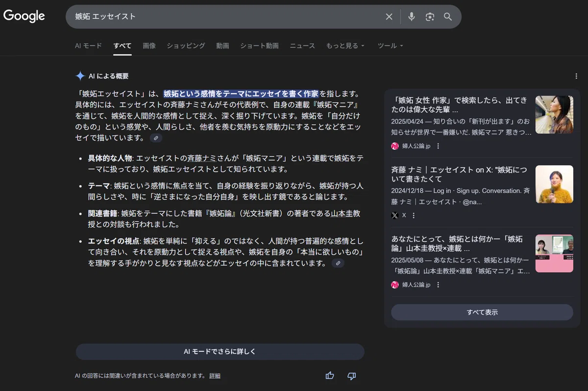The height and width of the screenshot is (391, 588).
Task: Switch to 画像 tab
Action: (x=149, y=46)
